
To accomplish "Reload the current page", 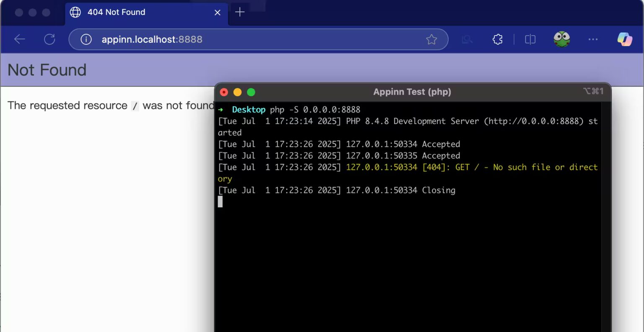I will click(x=49, y=39).
